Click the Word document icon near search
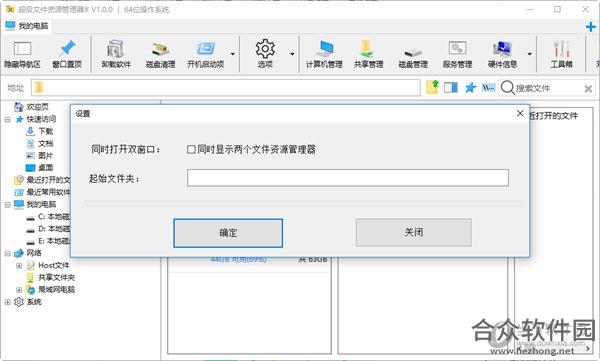 point(488,88)
